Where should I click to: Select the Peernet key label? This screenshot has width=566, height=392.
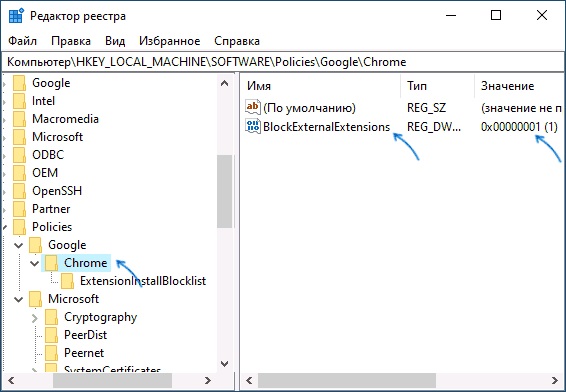coord(84,353)
